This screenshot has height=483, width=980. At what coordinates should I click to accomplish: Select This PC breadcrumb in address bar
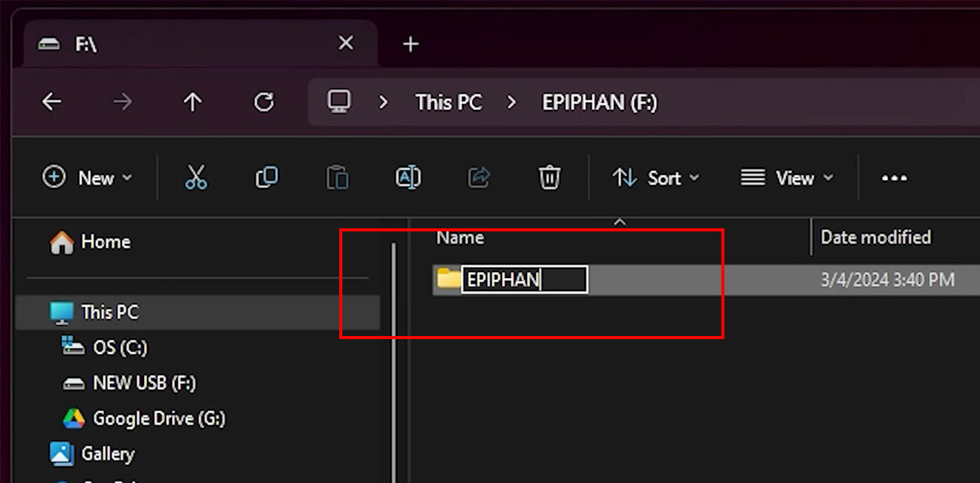(449, 102)
